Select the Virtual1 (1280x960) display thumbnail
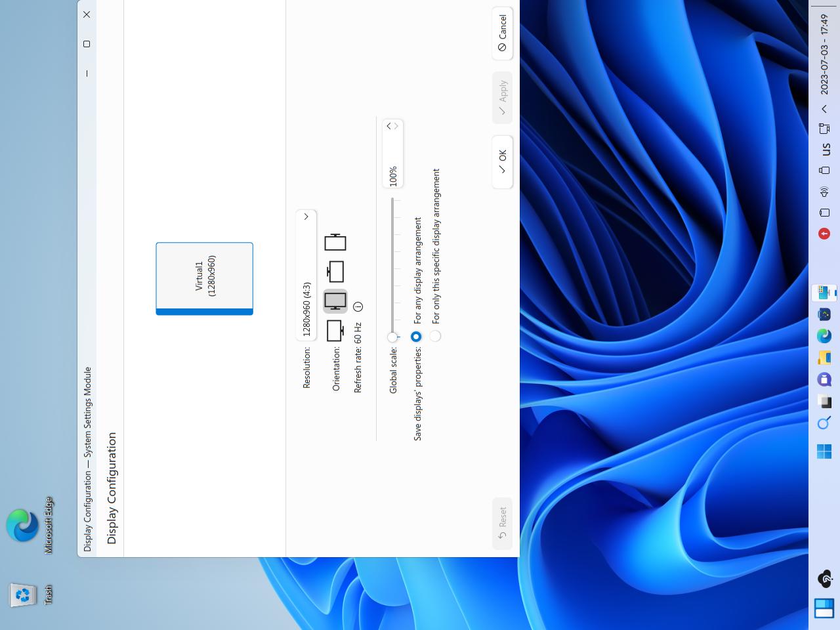Screen dimensions: 840x630 pyautogui.click(x=205, y=279)
